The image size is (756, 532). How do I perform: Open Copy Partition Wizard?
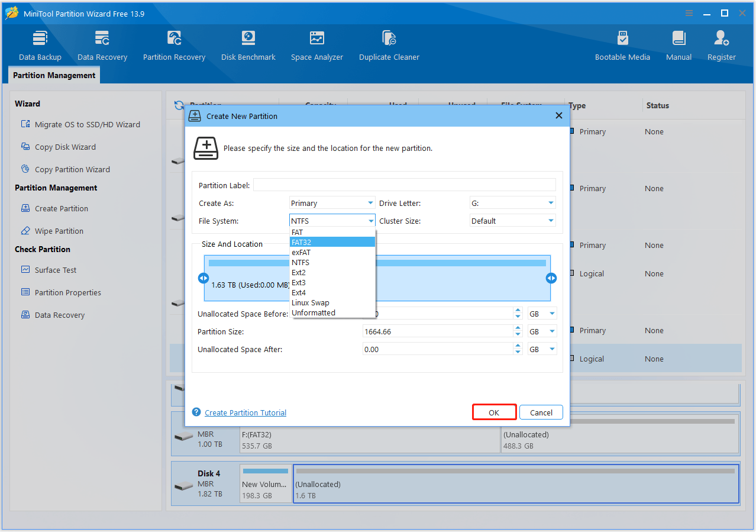pos(65,169)
